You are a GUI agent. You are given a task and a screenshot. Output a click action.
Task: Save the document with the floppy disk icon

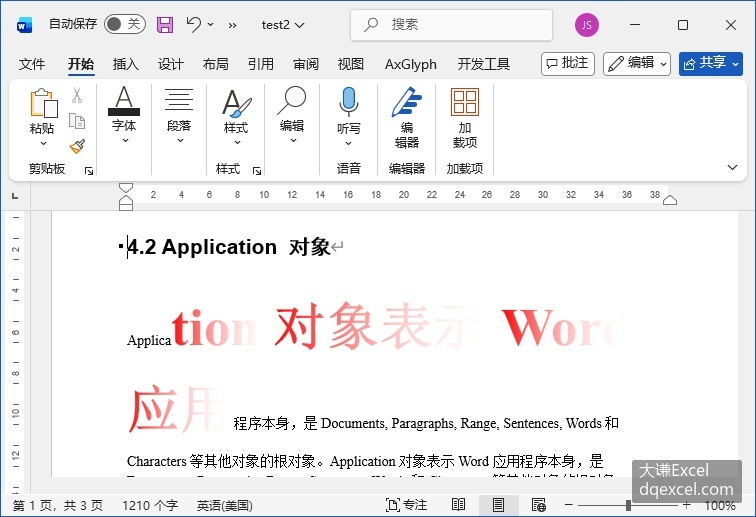pos(165,25)
